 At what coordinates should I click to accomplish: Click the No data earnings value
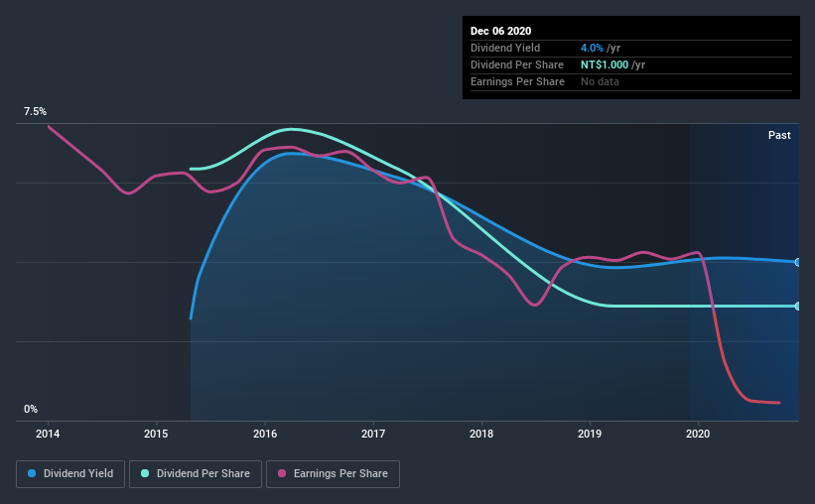(x=600, y=81)
